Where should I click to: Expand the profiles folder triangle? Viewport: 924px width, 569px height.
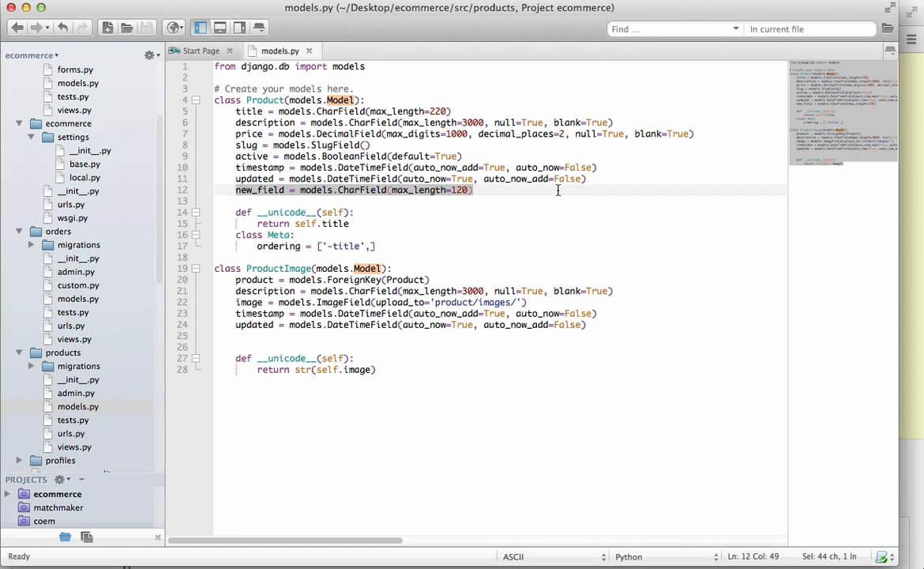coord(19,461)
